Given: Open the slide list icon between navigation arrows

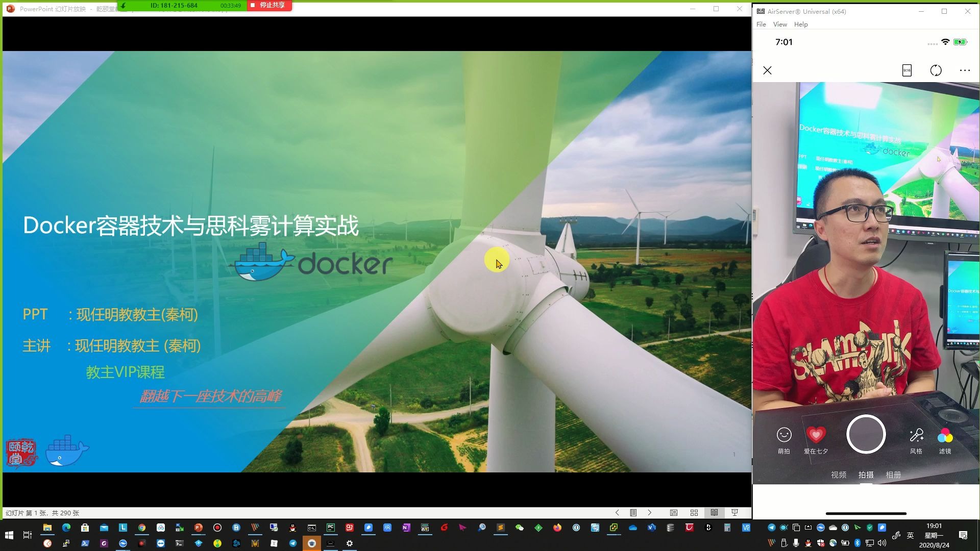Looking at the screenshot, I should [633, 513].
